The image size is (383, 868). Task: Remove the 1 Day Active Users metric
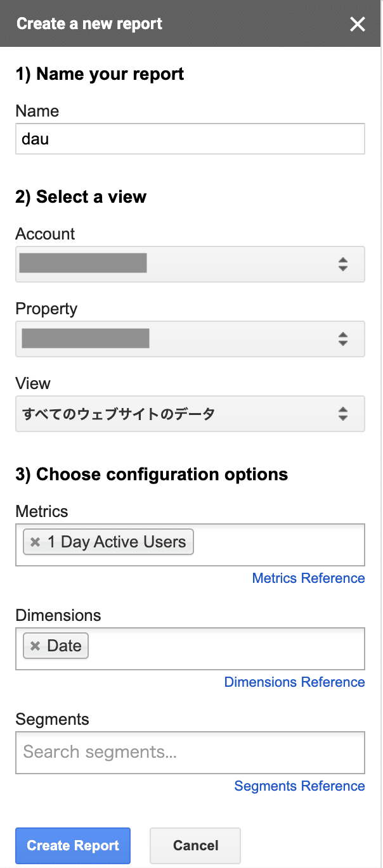[x=36, y=542]
